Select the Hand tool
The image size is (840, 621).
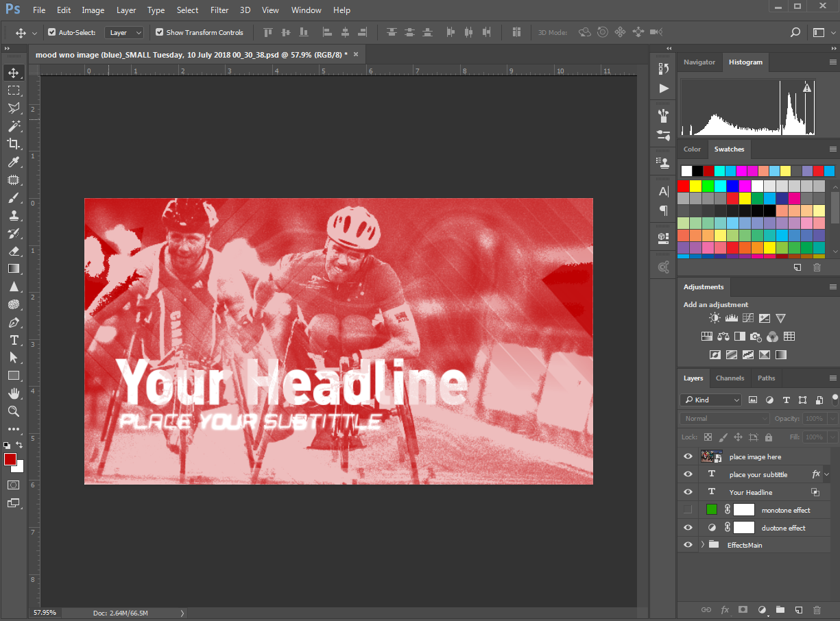[x=13, y=393]
